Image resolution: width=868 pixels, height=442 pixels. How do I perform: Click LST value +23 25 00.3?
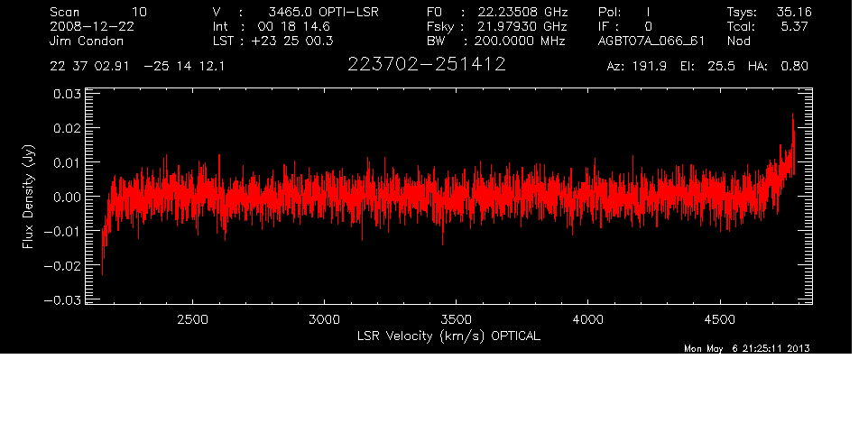coord(292,41)
